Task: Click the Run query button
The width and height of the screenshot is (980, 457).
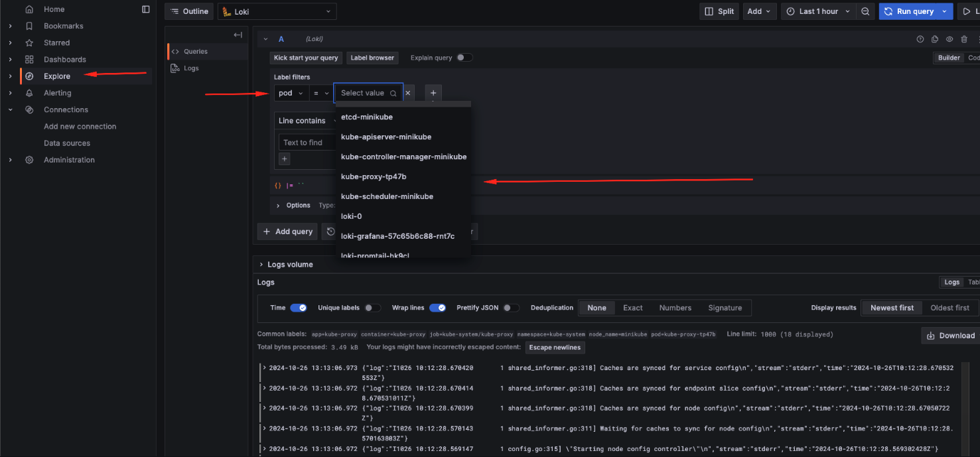Action: (x=908, y=11)
